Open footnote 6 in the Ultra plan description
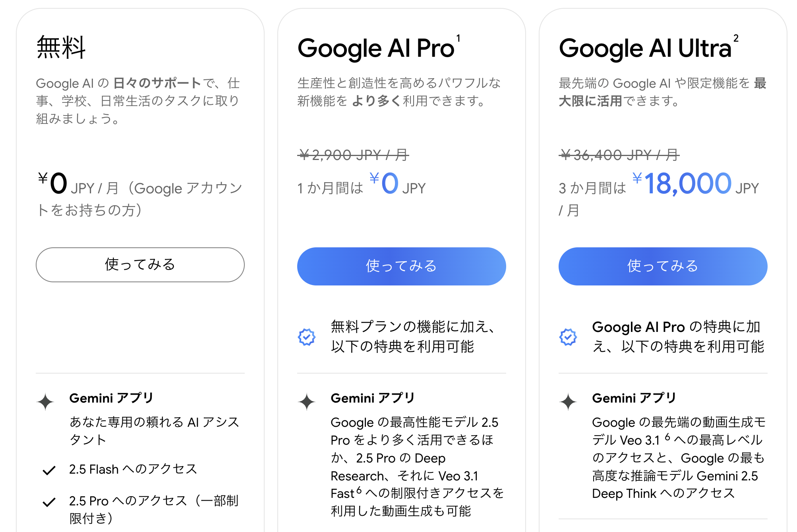This screenshot has width=797, height=532. [667, 437]
